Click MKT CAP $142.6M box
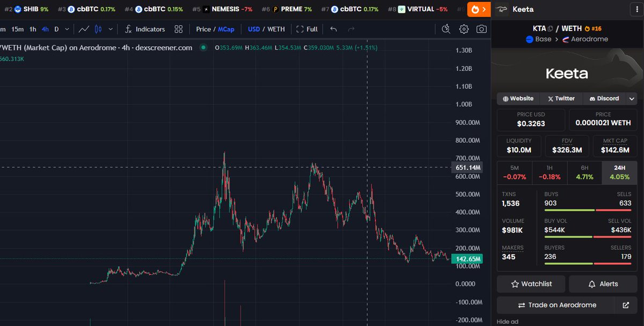644x326 pixels. pos(615,146)
